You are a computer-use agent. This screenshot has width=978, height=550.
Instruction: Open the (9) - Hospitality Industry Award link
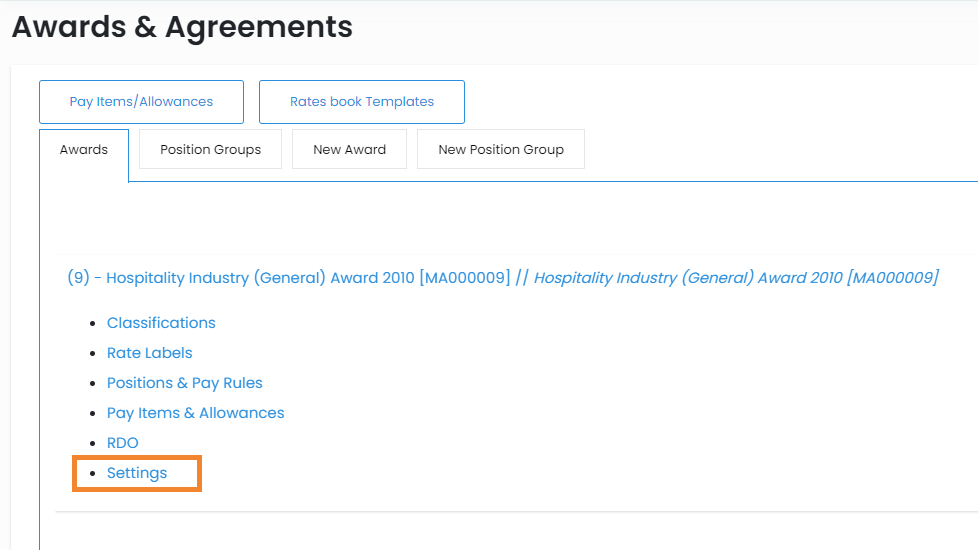pos(288,278)
